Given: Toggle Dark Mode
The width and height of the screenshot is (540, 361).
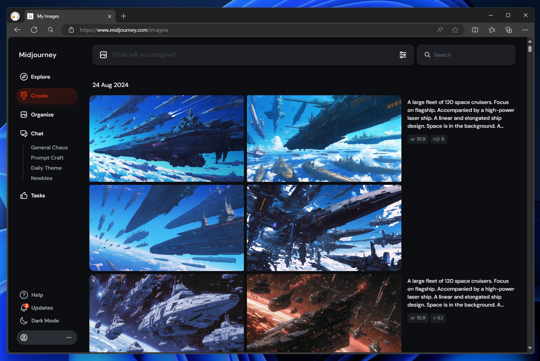Looking at the screenshot, I should point(39,321).
